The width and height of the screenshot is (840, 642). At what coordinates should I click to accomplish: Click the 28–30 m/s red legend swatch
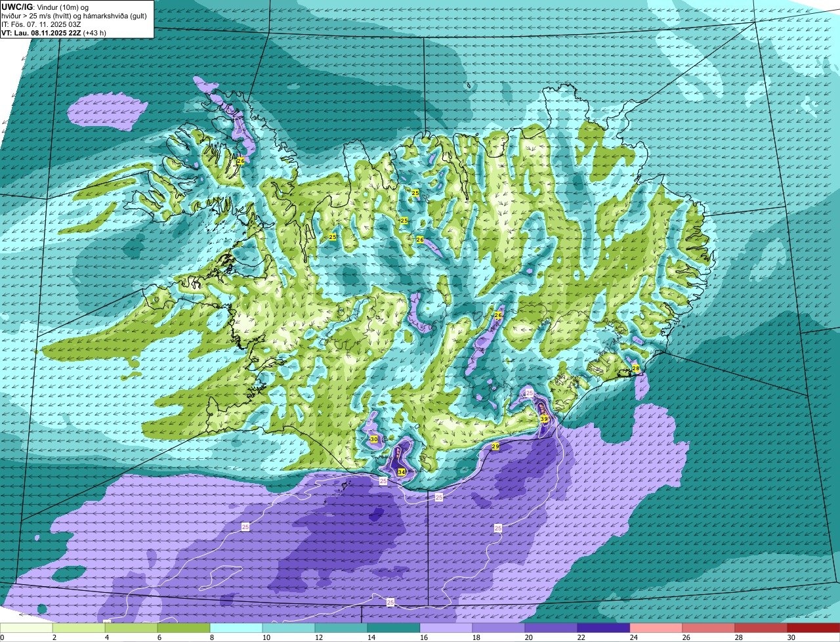(x=761, y=628)
